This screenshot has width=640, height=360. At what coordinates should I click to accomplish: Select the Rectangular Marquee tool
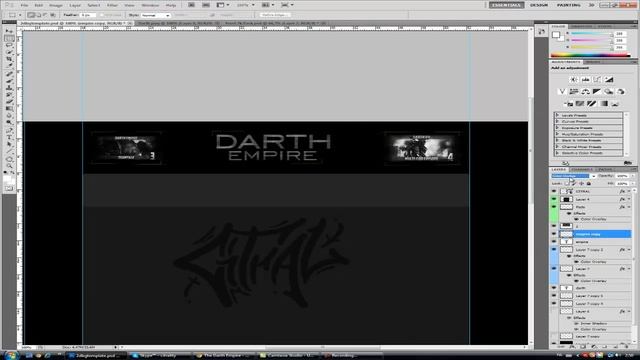coord(9,38)
